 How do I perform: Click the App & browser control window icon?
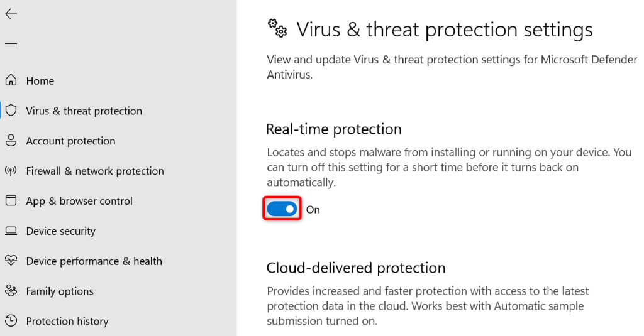11,201
